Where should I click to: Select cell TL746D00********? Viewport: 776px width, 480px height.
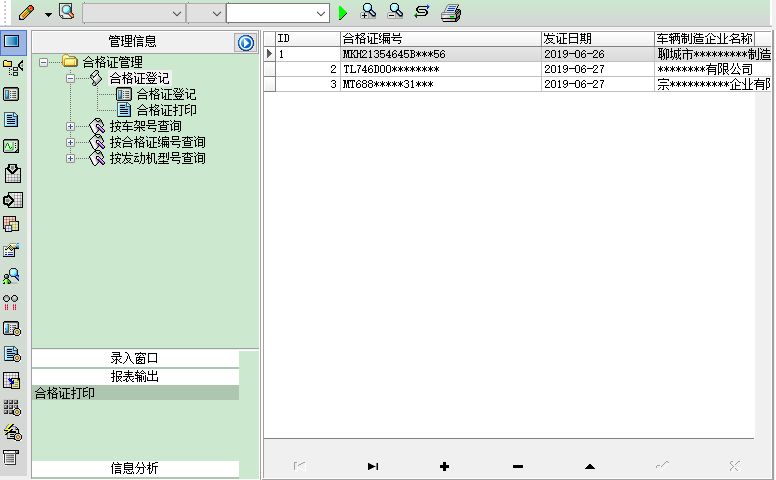pyautogui.click(x=440, y=69)
